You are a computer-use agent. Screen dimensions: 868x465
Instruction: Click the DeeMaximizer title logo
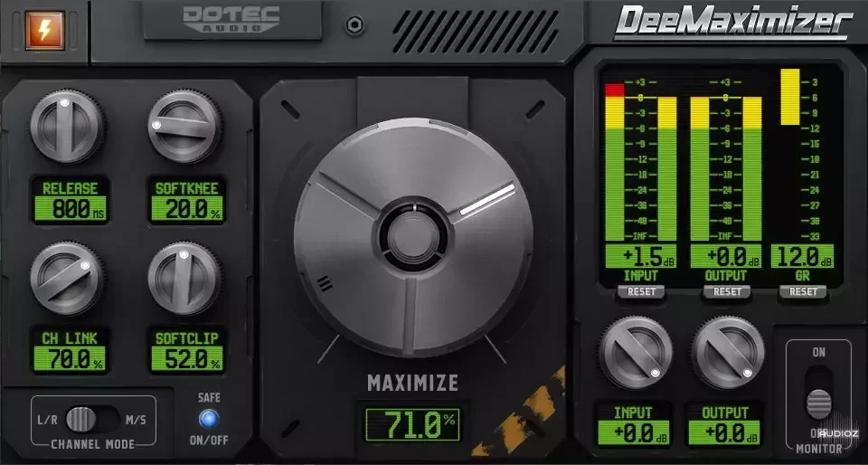tap(733, 23)
